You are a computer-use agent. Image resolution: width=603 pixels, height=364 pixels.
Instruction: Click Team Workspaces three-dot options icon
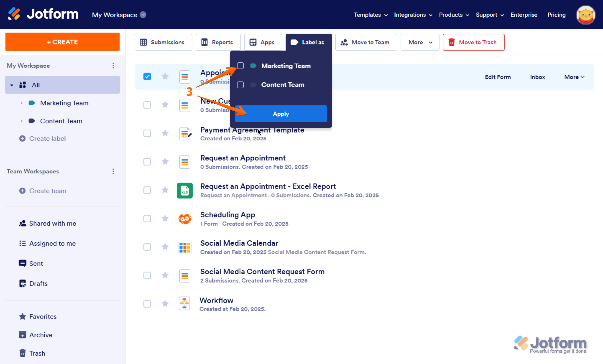113,171
